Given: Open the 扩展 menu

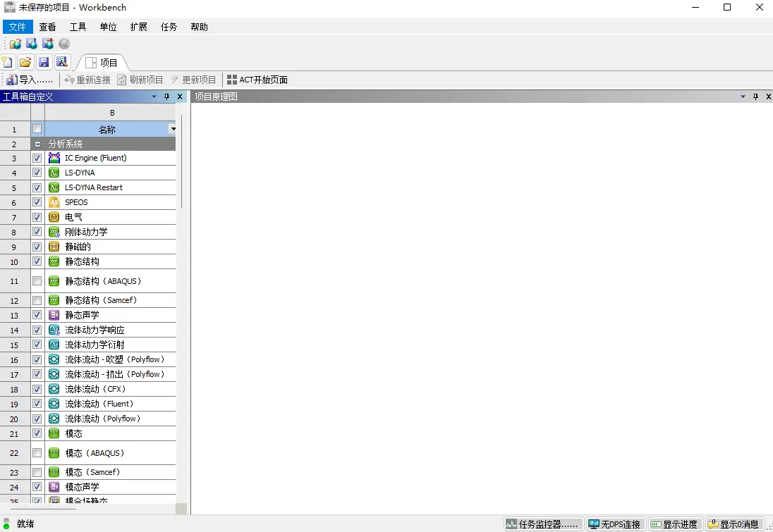Looking at the screenshot, I should click(x=138, y=27).
